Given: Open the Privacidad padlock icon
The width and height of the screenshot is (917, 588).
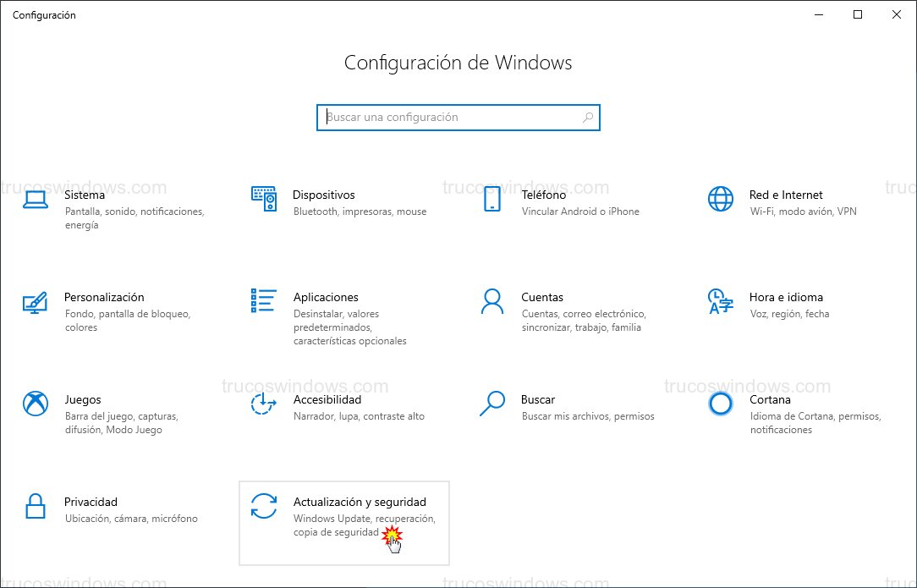Looking at the screenshot, I should (36, 507).
